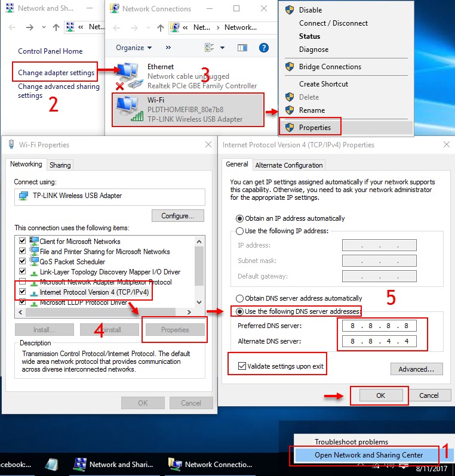Image resolution: width=455 pixels, height=476 pixels.
Task: Click the breadcrumb chevron in Network and Sharing address
Action: [81, 27]
